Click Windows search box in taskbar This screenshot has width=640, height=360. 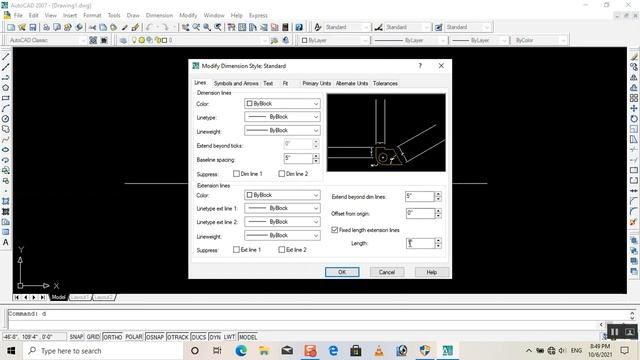[102, 351]
